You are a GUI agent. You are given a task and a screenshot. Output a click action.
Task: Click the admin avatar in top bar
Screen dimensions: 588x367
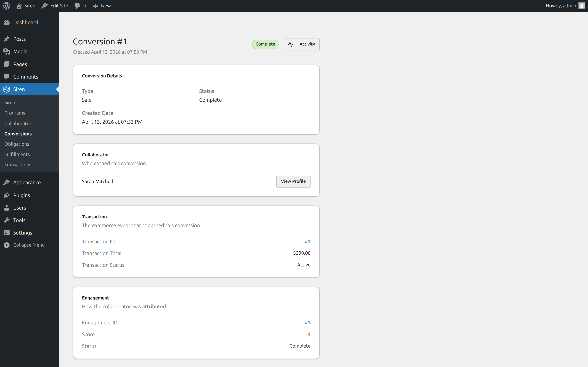(581, 6)
